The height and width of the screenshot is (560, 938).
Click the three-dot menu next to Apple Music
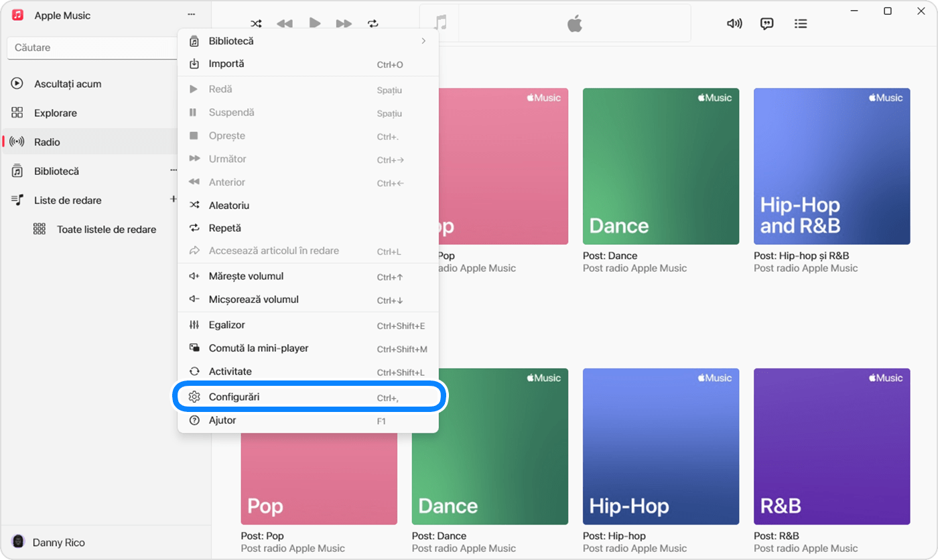click(x=192, y=14)
